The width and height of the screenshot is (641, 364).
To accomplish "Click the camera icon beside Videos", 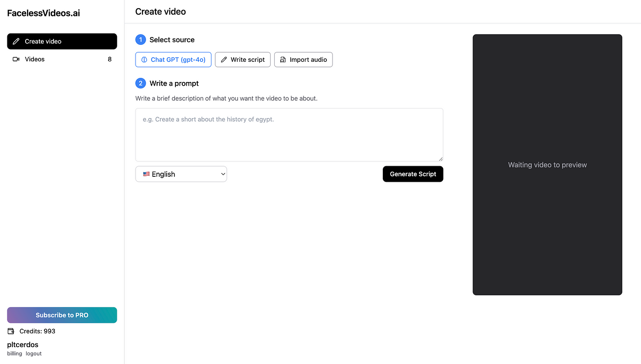I will [16, 59].
